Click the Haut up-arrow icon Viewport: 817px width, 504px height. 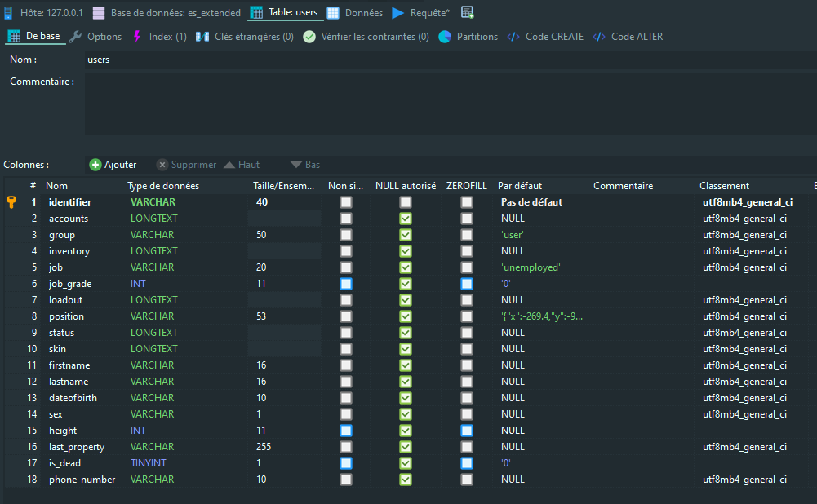(x=231, y=164)
